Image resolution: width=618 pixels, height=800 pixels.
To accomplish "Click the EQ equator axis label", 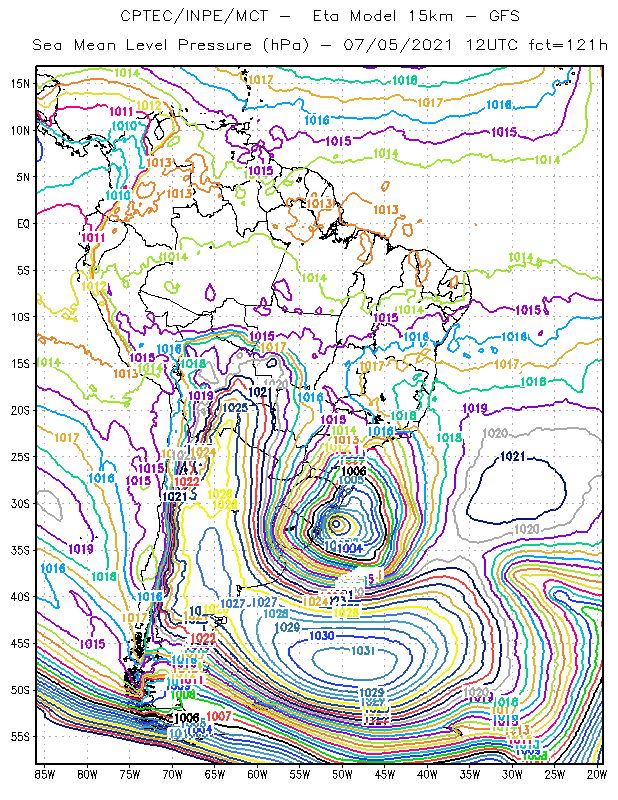I will click(23, 224).
